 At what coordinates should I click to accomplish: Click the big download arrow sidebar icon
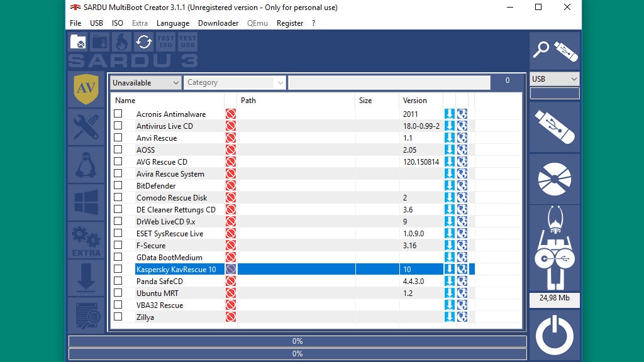click(x=86, y=277)
